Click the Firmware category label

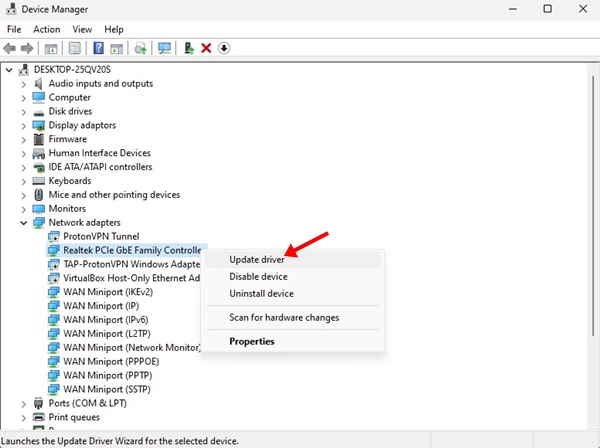[67, 139]
